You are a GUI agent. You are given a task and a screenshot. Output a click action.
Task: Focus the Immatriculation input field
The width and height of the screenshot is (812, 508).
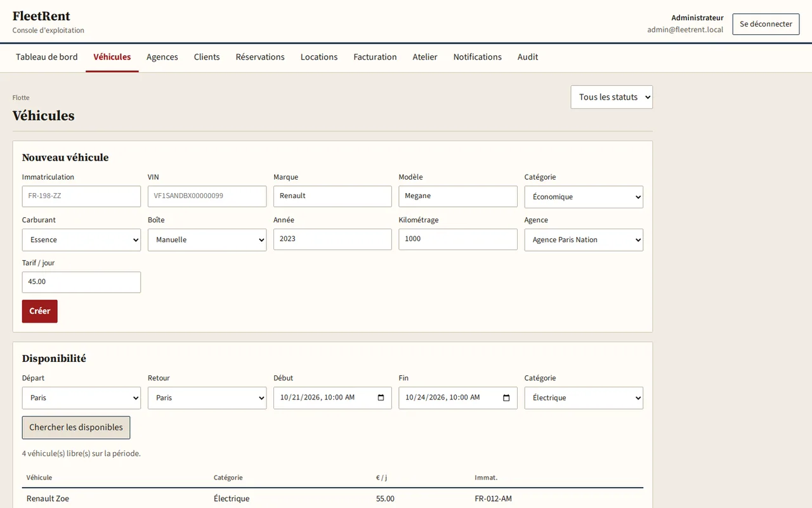tap(81, 196)
